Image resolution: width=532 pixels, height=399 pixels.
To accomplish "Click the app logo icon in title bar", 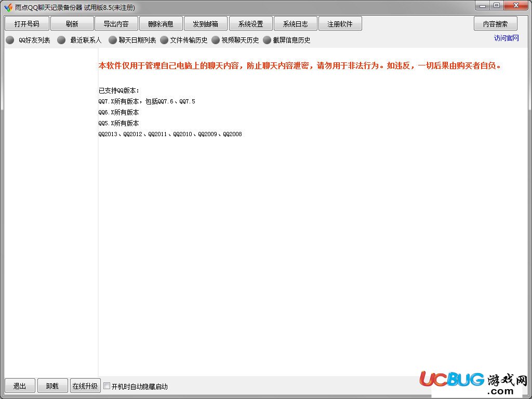I will click(8, 7).
